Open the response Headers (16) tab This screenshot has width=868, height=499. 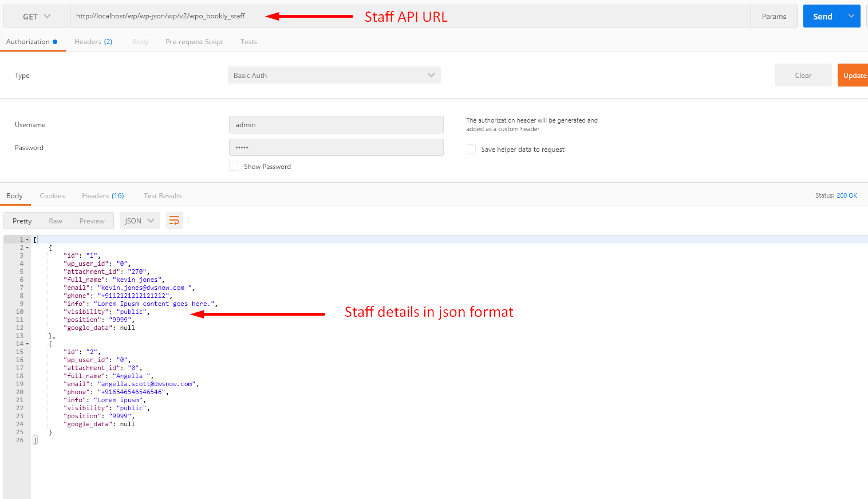(x=103, y=196)
